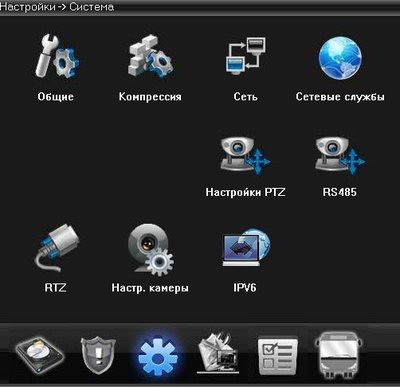Screen dimensions: 400x387
Task: Click the Общие text label
Action: (x=56, y=97)
